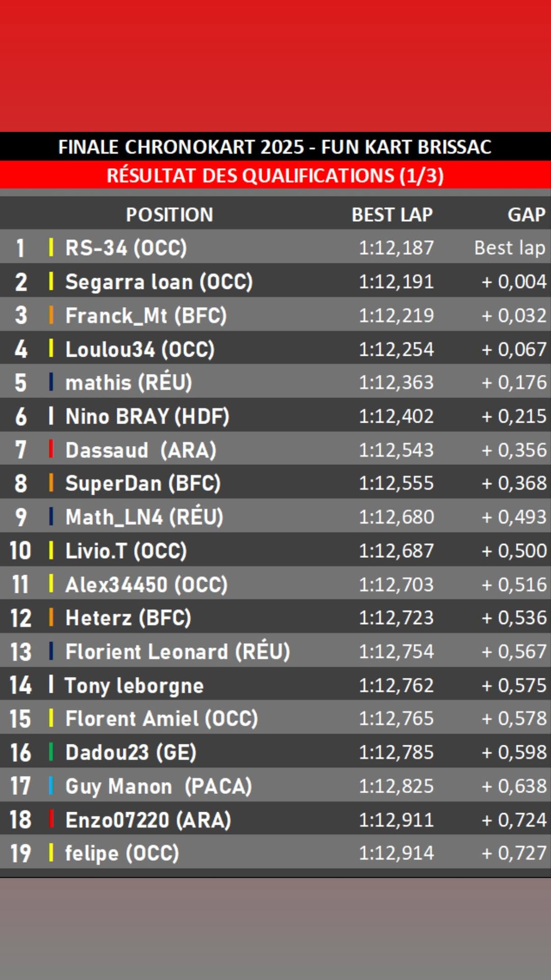Click the light blue marker beside Guy Manon
The width and height of the screenshot is (551, 980).
click(51, 786)
